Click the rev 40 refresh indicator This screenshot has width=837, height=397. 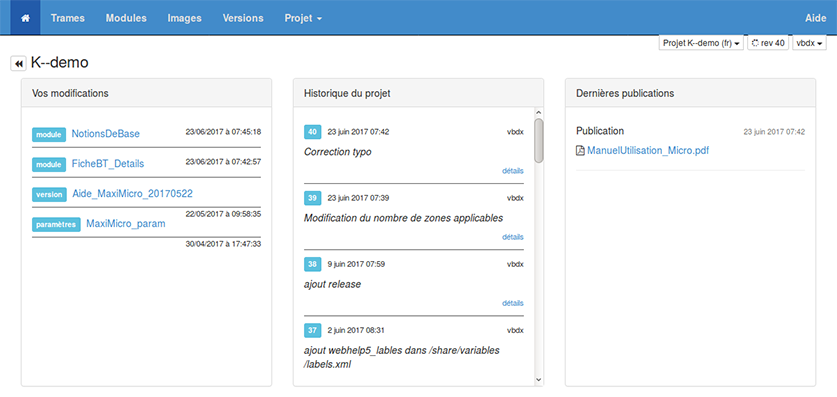point(768,43)
